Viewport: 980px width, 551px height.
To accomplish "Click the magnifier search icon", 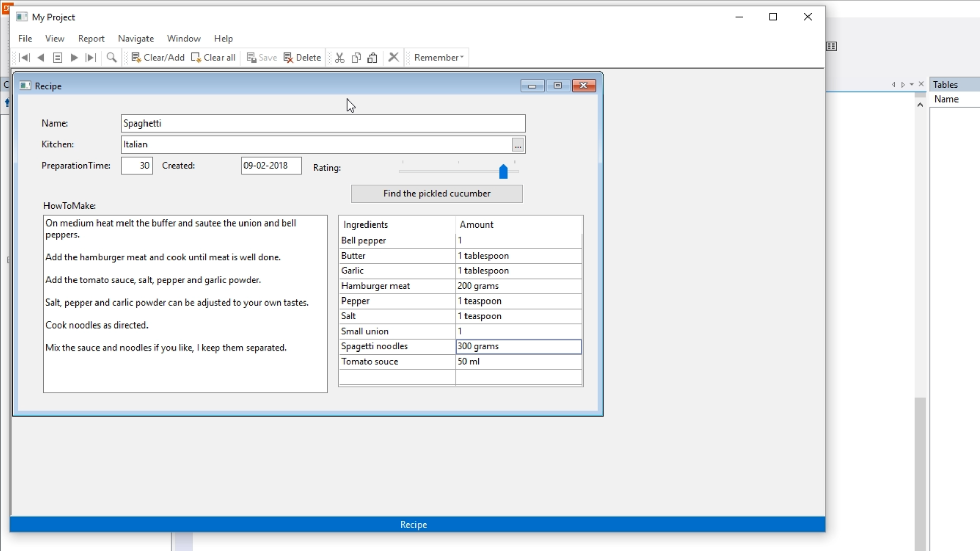I will tap(111, 58).
